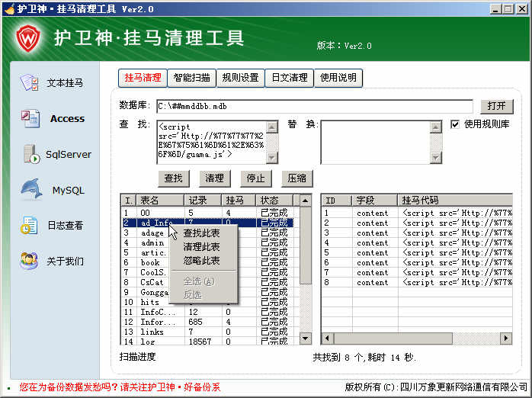Click the 文本挂马 sidebar label
The height and width of the screenshot is (398, 532).
(x=65, y=83)
